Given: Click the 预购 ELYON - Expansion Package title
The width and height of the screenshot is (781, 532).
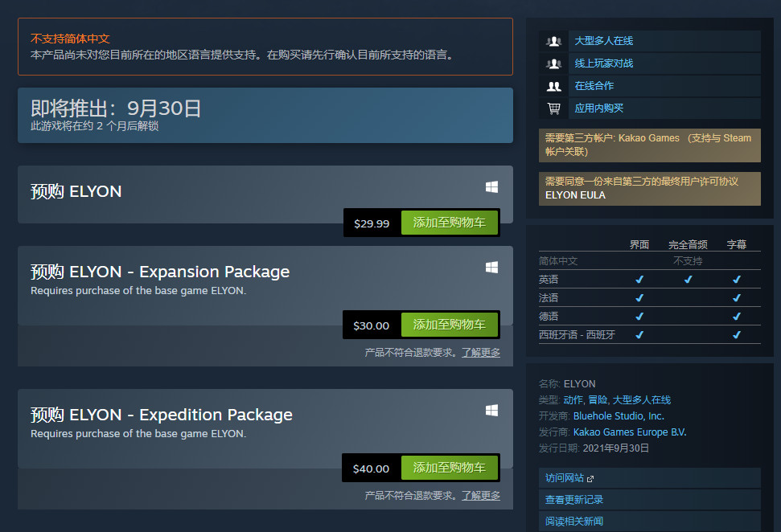Looking at the screenshot, I should click(160, 272).
